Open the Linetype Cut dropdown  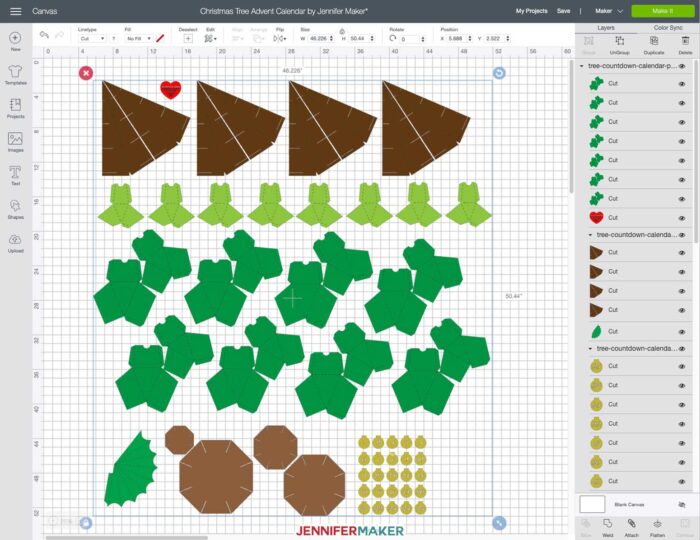pyautogui.click(x=92, y=39)
